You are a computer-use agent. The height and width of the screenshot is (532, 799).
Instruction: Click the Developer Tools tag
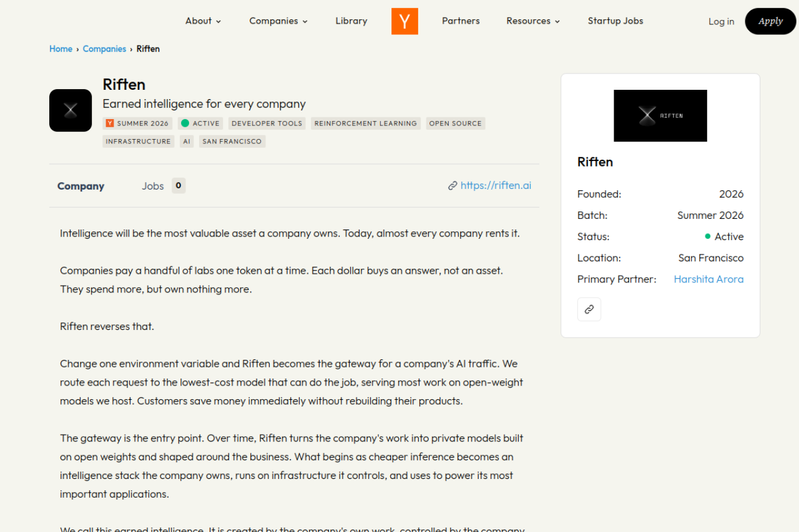267,123
